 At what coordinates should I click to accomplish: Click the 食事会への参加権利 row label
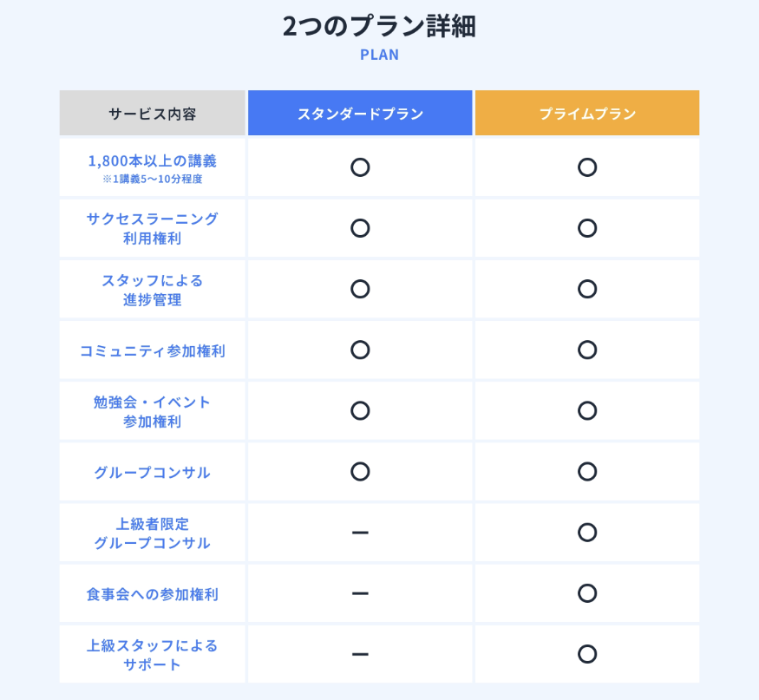pyautogui.click(x=153, y=594)
